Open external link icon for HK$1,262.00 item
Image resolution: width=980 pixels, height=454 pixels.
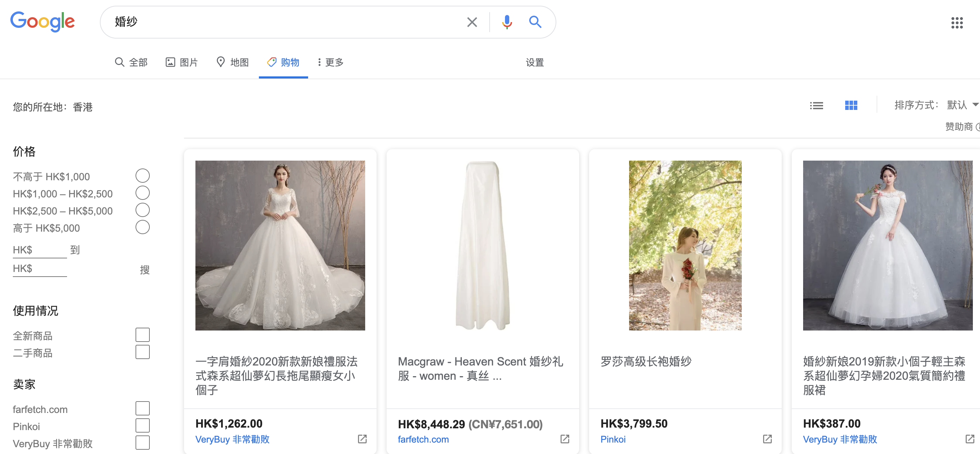click(x=362, y=439)
